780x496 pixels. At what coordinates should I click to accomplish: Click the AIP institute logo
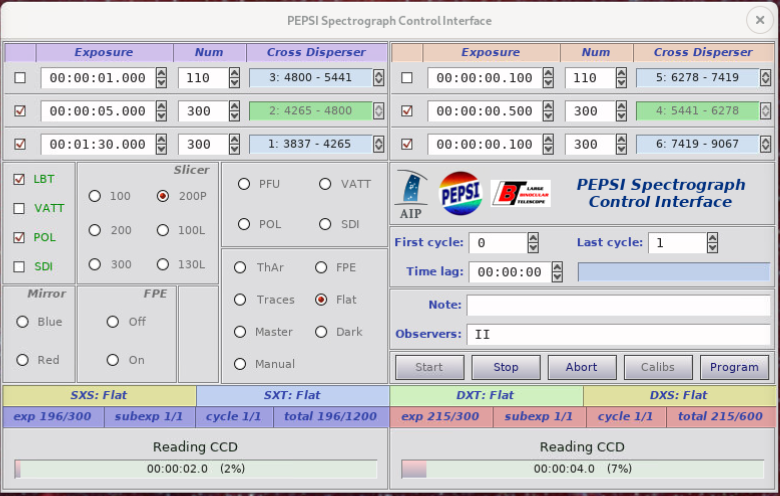(410, 195)
